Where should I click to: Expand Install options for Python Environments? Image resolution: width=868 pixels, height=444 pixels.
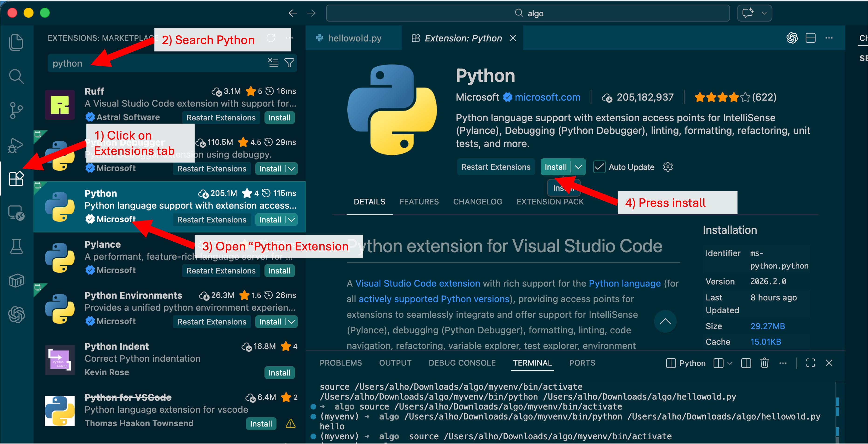click(x=291, y=322)
